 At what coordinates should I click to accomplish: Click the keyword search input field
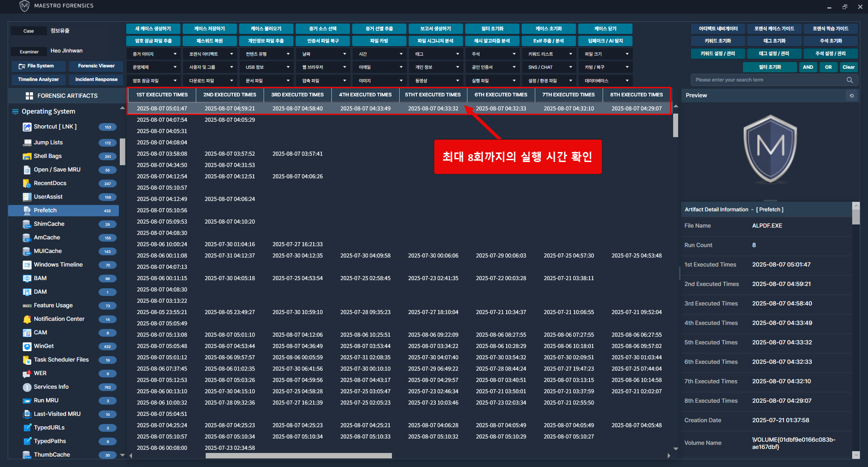(x=769, y=80)
